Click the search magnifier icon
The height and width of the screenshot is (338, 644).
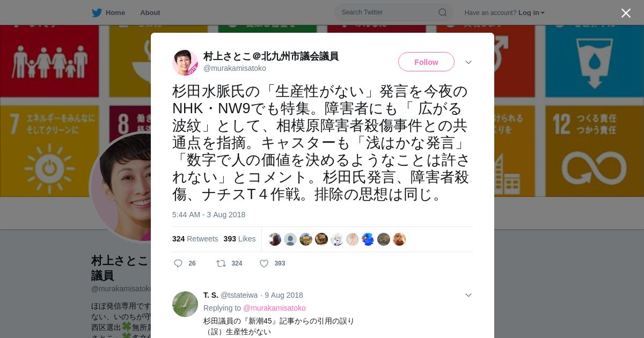pos(443,12)
